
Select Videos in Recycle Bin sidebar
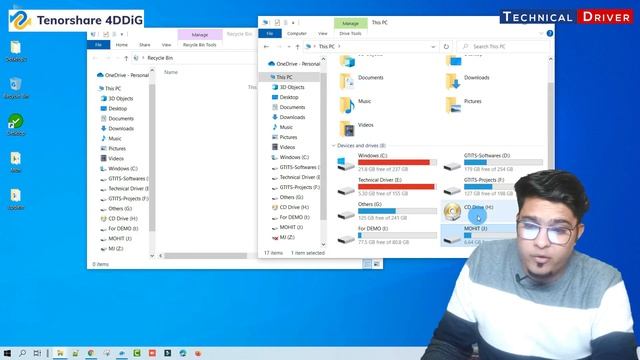112,158
